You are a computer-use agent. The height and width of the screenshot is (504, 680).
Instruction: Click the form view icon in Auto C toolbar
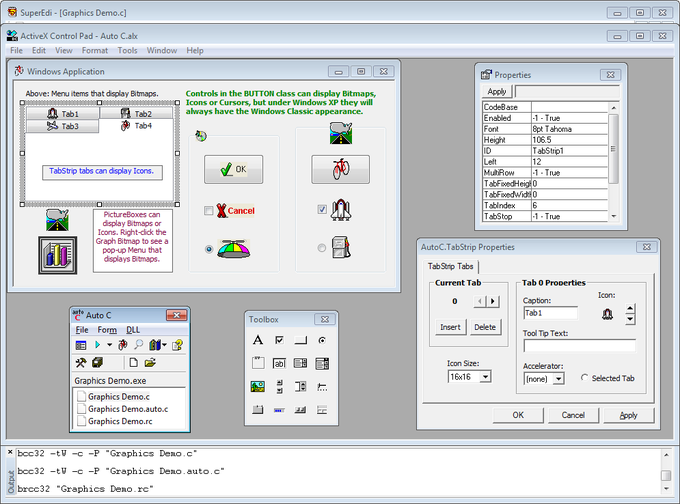81,345
